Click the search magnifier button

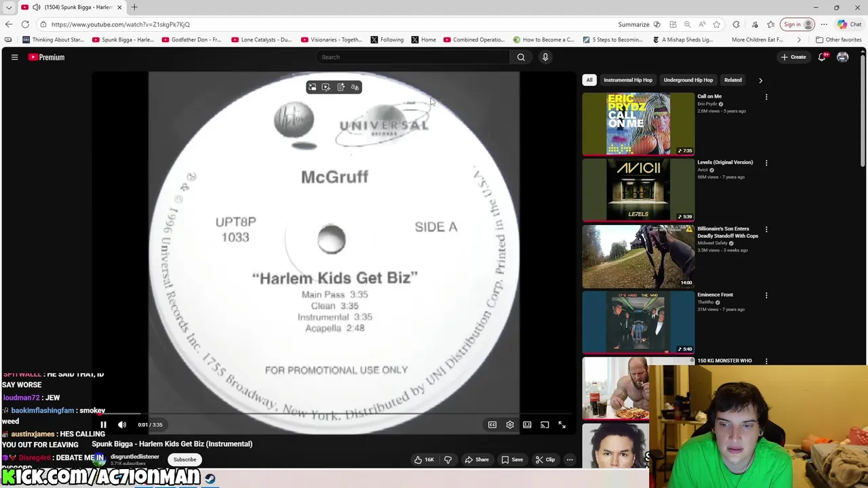pos(521,57)
